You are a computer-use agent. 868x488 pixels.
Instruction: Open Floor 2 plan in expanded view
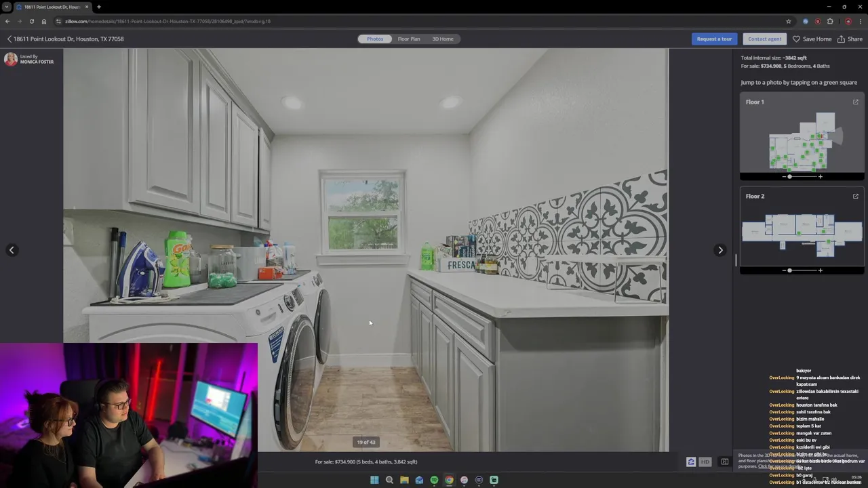(855, 196)
